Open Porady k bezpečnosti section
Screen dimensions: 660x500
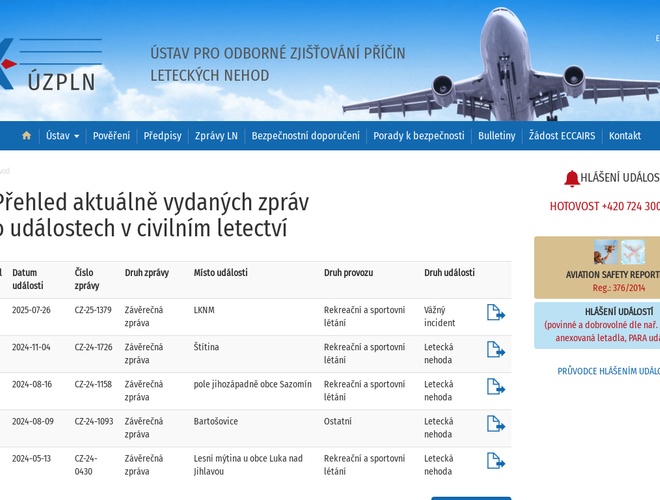[x=418, y=136]
